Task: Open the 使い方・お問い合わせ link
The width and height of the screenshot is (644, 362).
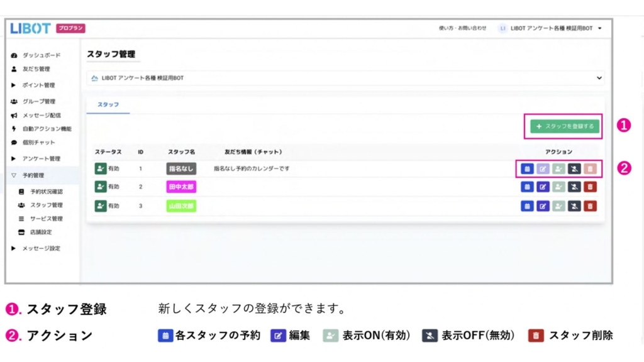Action: [x=462, y=28]
